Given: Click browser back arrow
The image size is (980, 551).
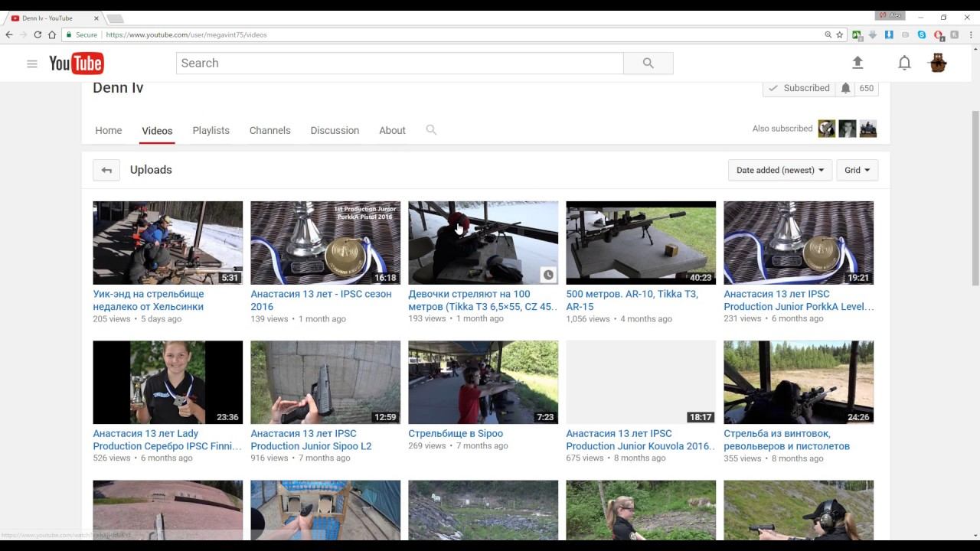Looking at the screenshot, I should click(9, 34).
